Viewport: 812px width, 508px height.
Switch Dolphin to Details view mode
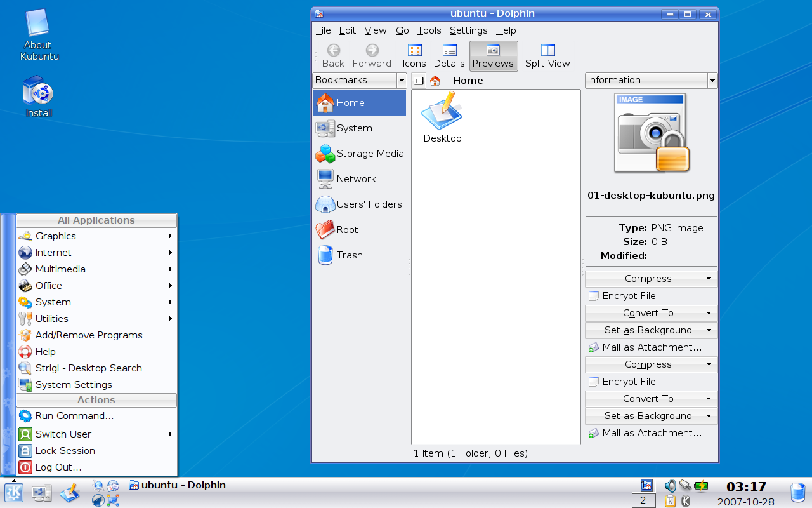coord(449,56)
